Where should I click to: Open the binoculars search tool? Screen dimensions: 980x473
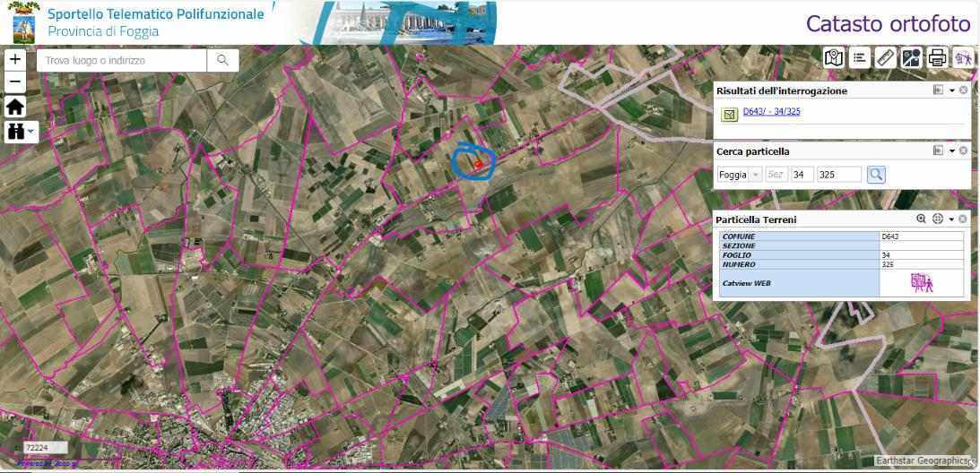pyautogui.click(x=18, y=132)
